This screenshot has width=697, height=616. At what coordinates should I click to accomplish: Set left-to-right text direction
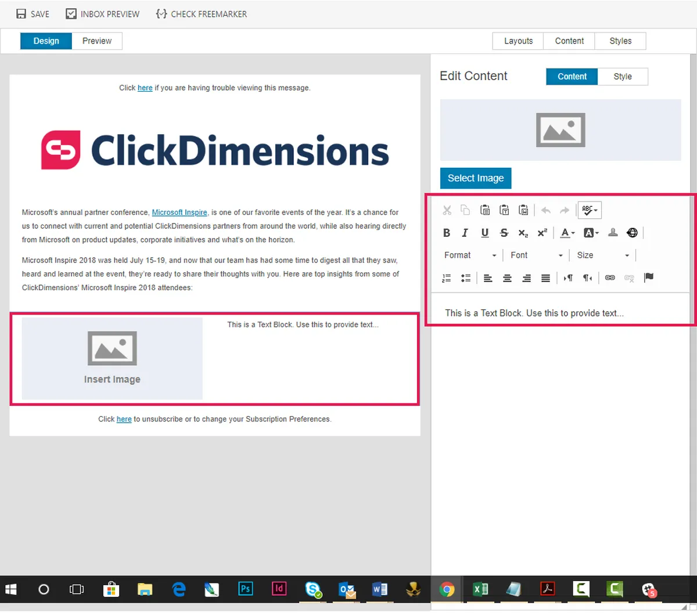(568, 278)
